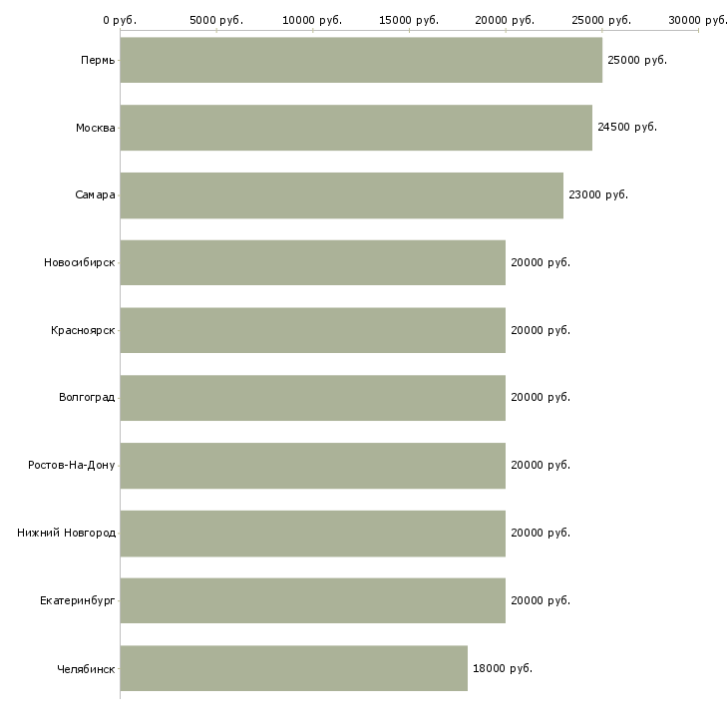Click the Екатеринбург bar
This screenshot has height=728, width=728.
click(313, 600)
